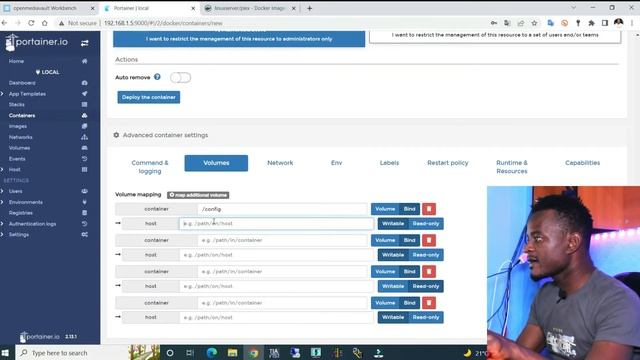Switch to Command & logging tab
640x360 pixels.
pyautogui.click(x=150, y=167)
